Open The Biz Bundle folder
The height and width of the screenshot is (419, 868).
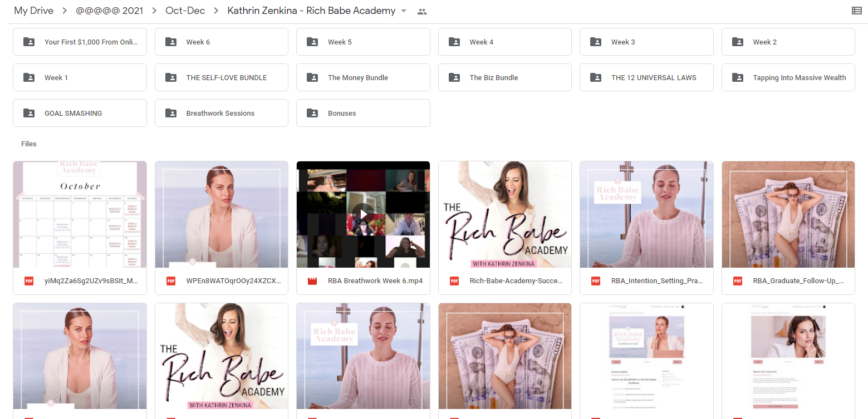(x=505, y=77)
